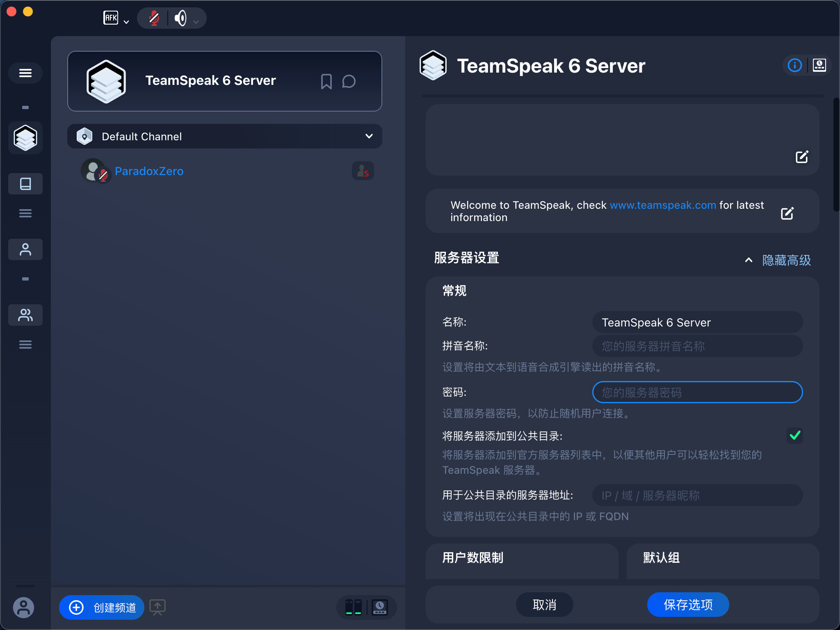Click the screen share upload icon
This screenshot has width=840, height=630.
pyautogui.click(x=157, y=607)
